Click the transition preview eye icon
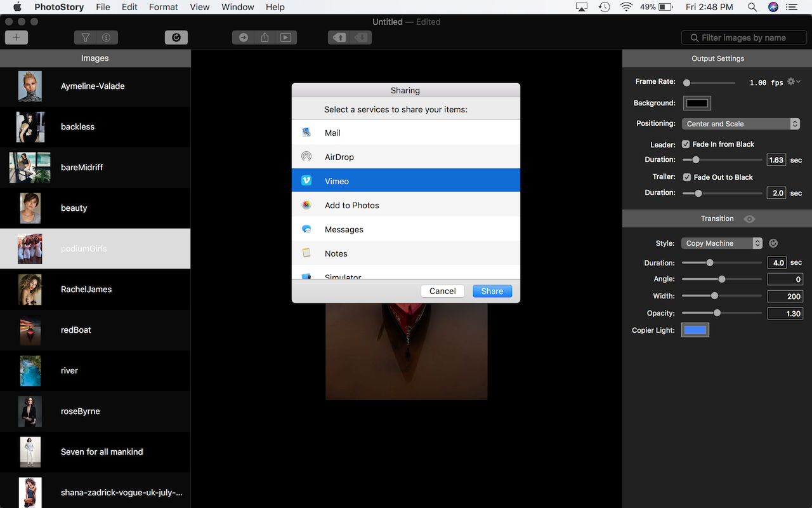This screenshot has width=812, height=508. point(749,218)
